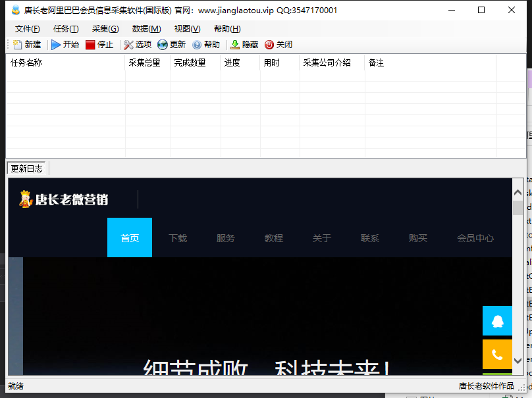Minimize the application window
Image resolution: width=532 pixels, height=398 pixels.
[452, 10]
